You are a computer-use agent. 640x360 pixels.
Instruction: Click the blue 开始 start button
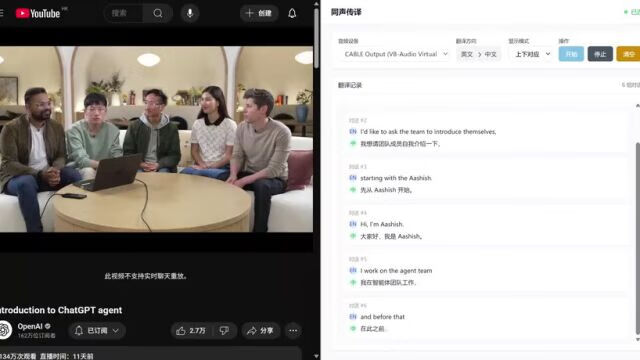click(x=571, y=54)
